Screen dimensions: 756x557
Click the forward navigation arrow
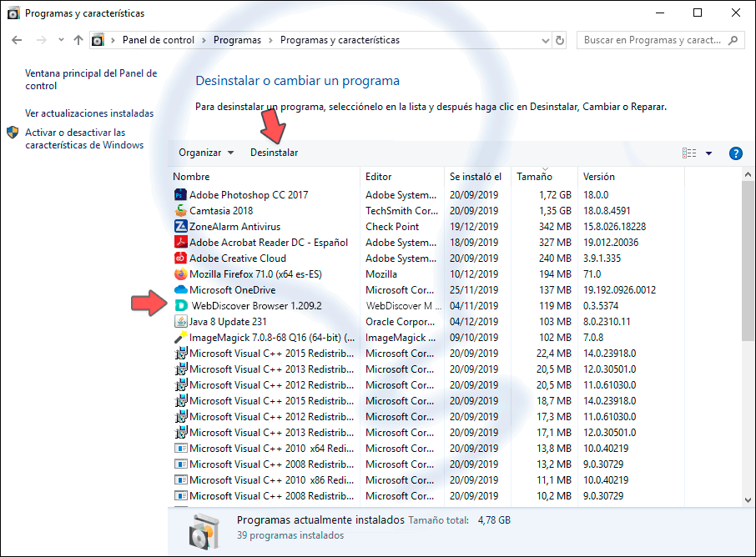pyautogui.click(x=42, y=41)
